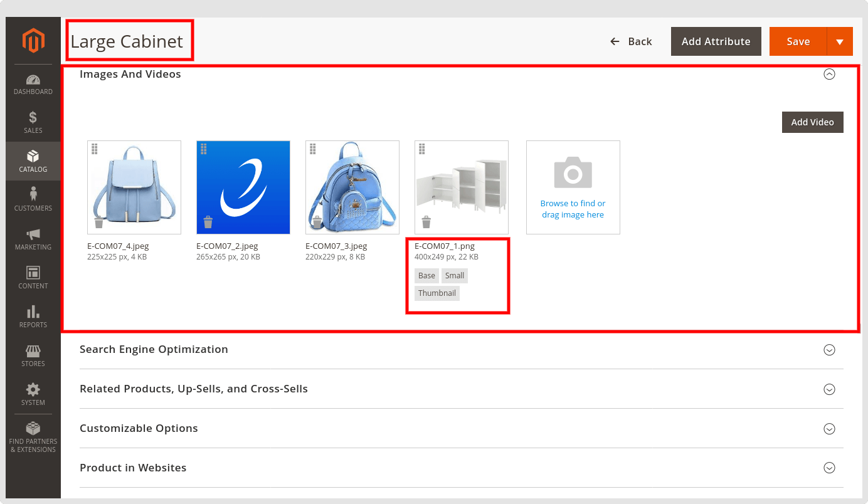
Task: Select the white cabinet image thumbnail
Action: pyautogui.click(x=462, y=187)
